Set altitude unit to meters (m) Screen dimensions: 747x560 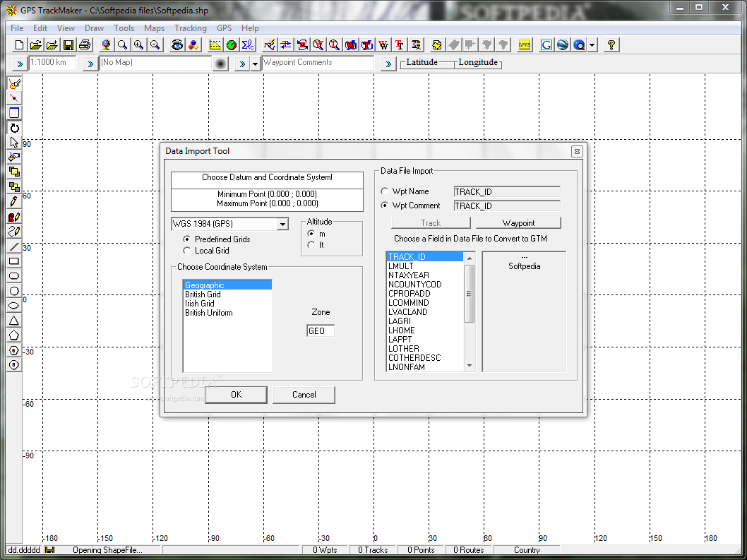tap(311, 234)
